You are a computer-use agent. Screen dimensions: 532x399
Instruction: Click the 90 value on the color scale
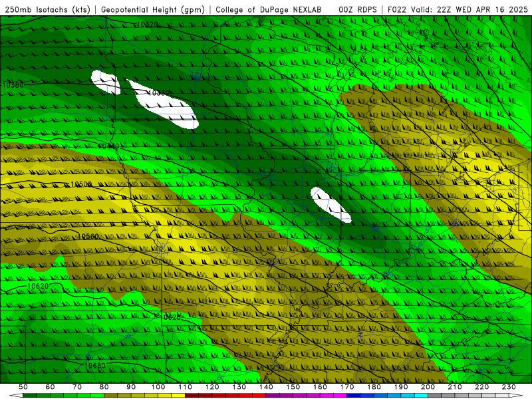131,387
